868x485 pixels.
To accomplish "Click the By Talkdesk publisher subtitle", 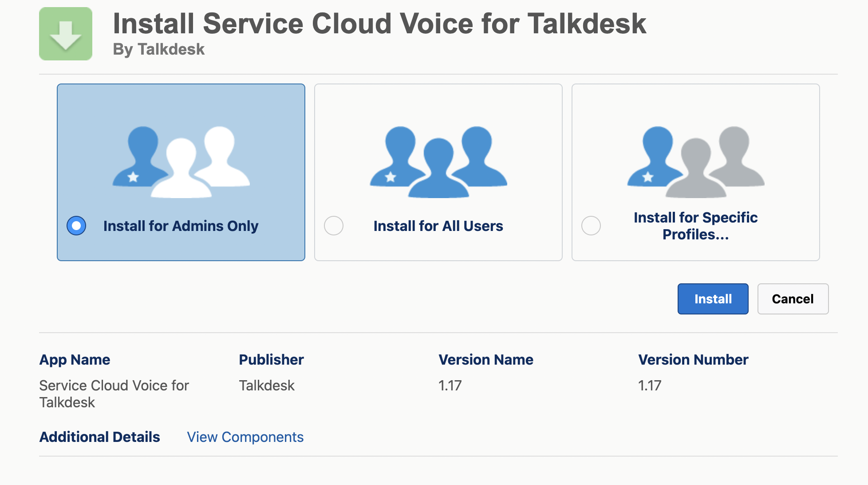I will click(x=158, y=49).
